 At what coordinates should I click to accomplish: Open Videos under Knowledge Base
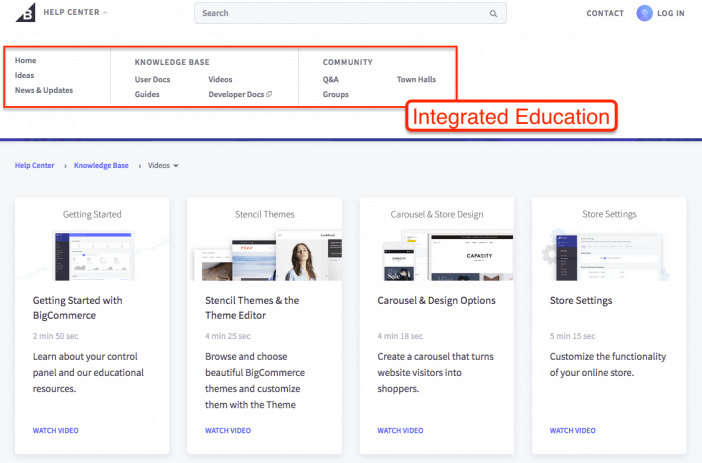pos(220,79)
